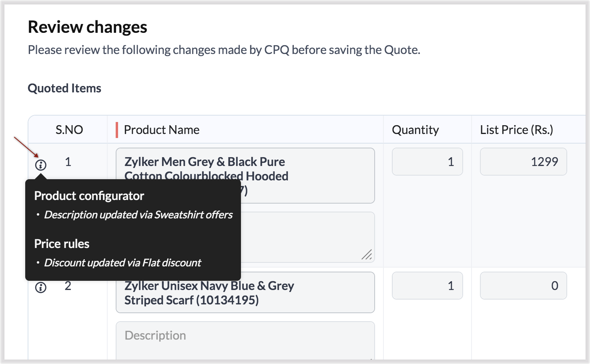
Task: Click the resize handle of the first description box
Action: click(367, 254)
